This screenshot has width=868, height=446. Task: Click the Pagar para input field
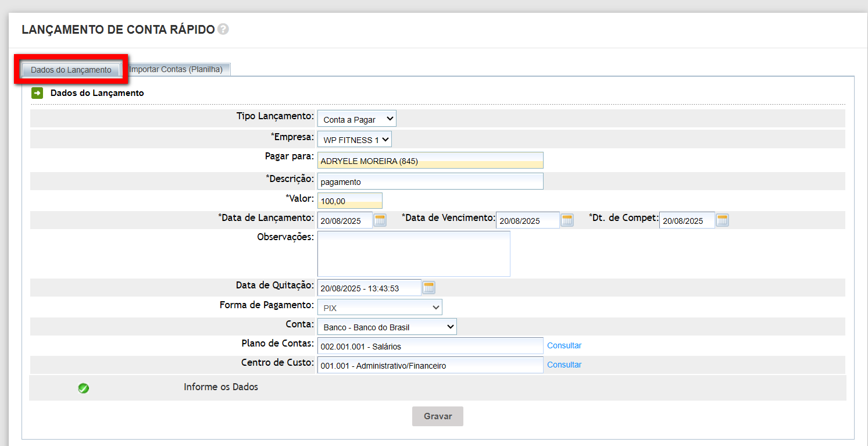pyautogui.click(x=430, y=160)
